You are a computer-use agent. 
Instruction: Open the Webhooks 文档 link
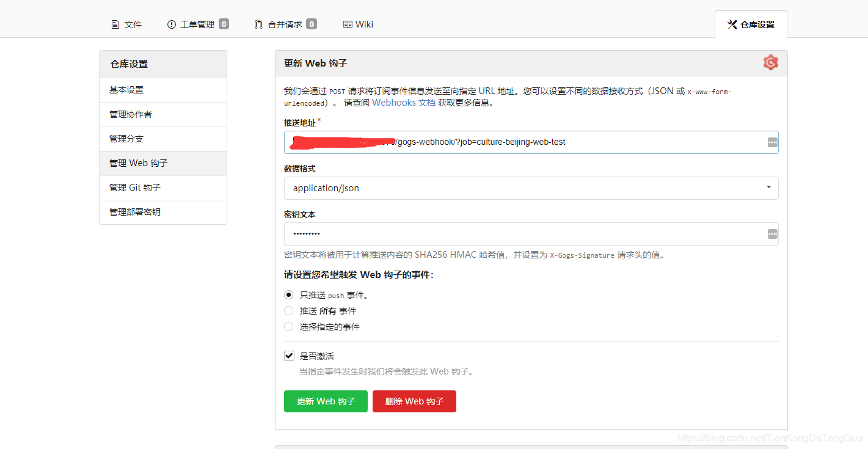click(404, 103)
